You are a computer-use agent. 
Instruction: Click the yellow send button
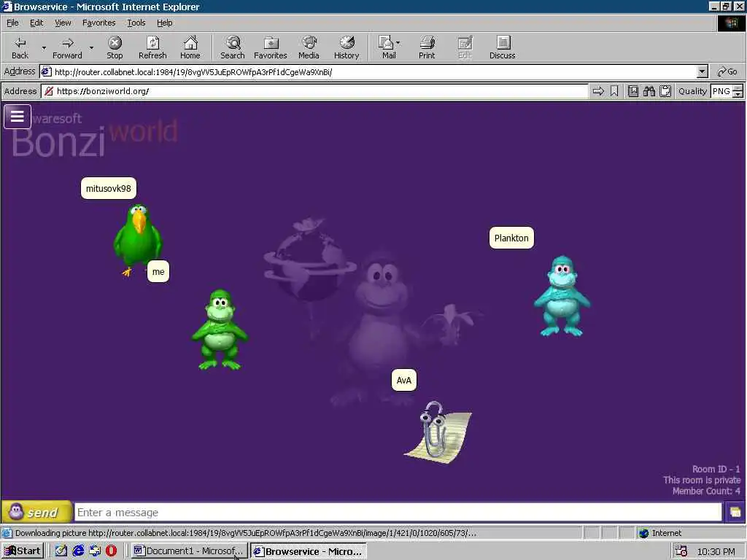[x=36, y=512]
